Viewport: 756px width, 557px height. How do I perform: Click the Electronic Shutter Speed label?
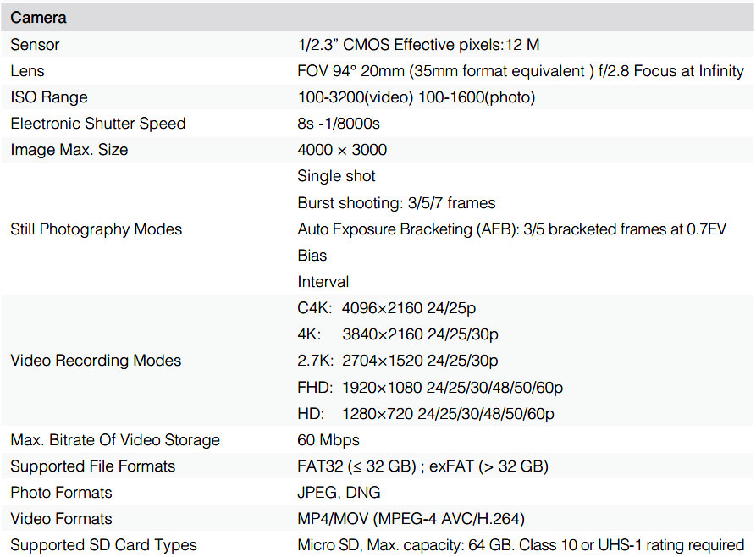pyautogui.click(x=97, y=124)
